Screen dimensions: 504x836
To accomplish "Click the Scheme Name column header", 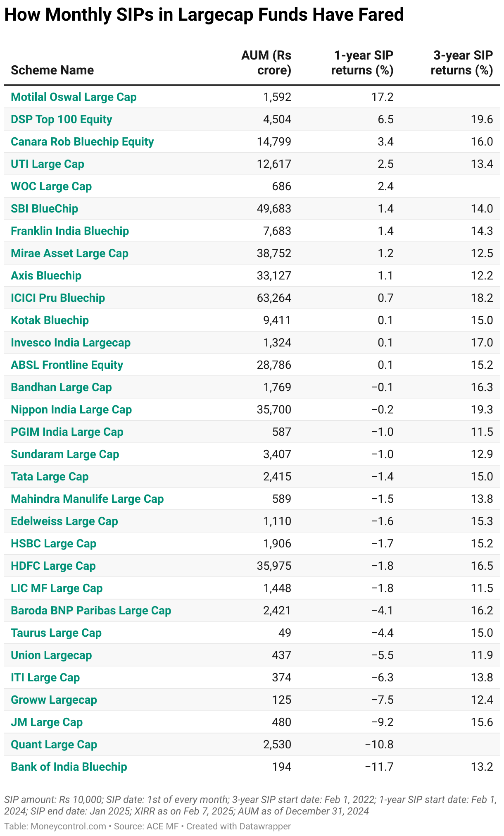I will [52, 70].
